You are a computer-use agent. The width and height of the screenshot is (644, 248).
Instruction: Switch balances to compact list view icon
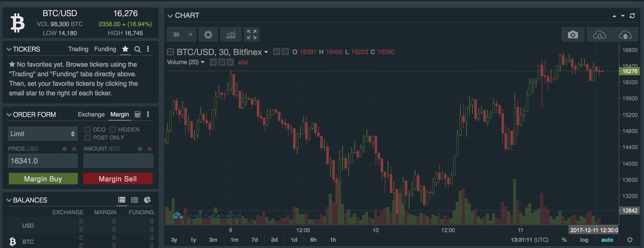click(x=134, y=200)
